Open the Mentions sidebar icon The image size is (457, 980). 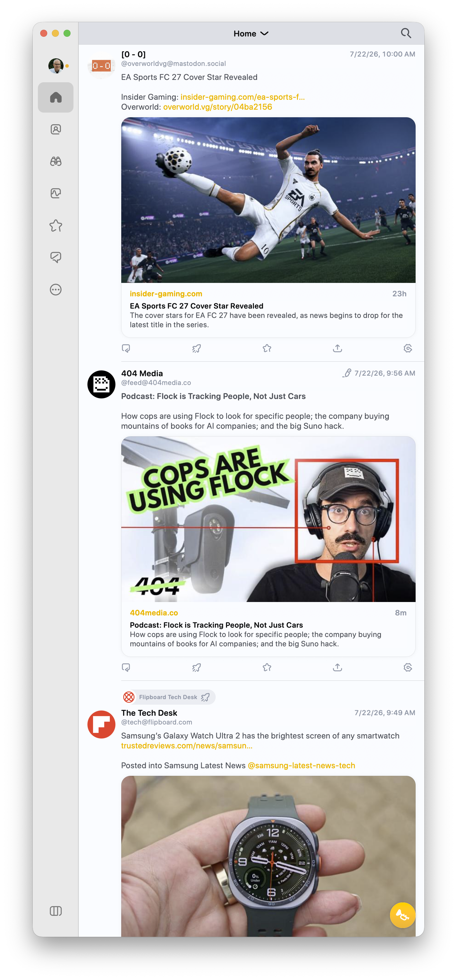55,129
